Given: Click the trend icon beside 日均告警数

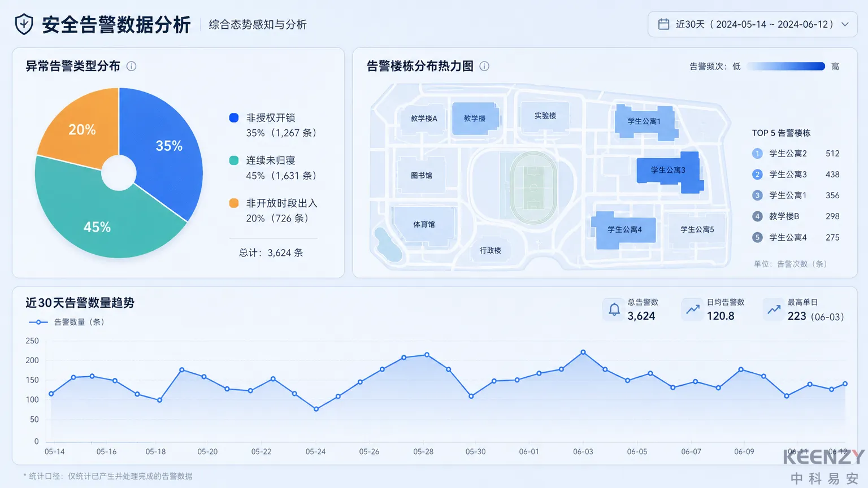Looking at the screenshot, I should pyautogui.click(x=693, y=310).
